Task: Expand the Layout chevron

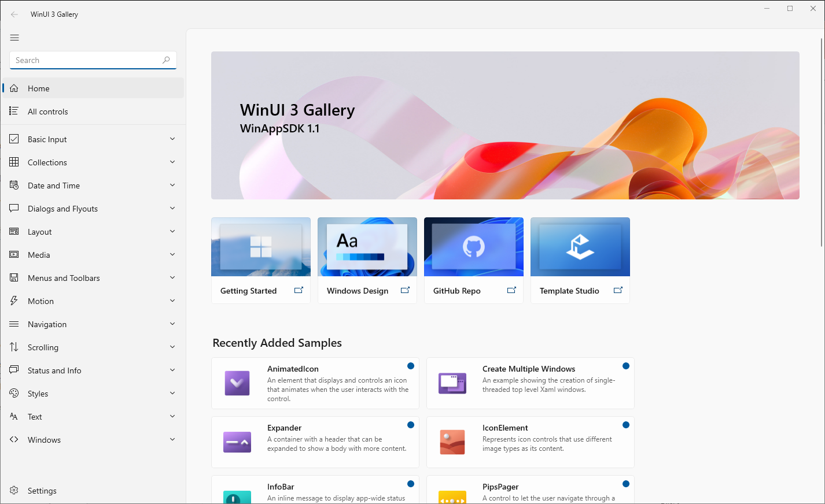Action: click(172, 231)
